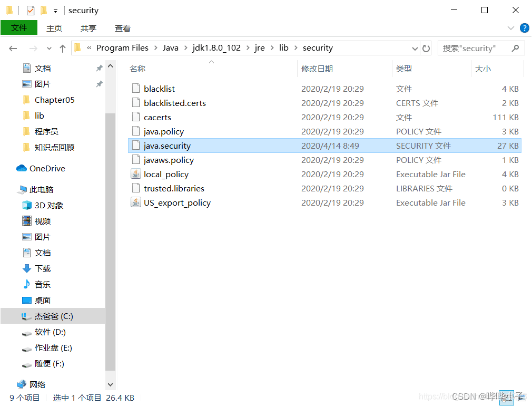Click the trusted.libraries file icon

coord(136,188)
